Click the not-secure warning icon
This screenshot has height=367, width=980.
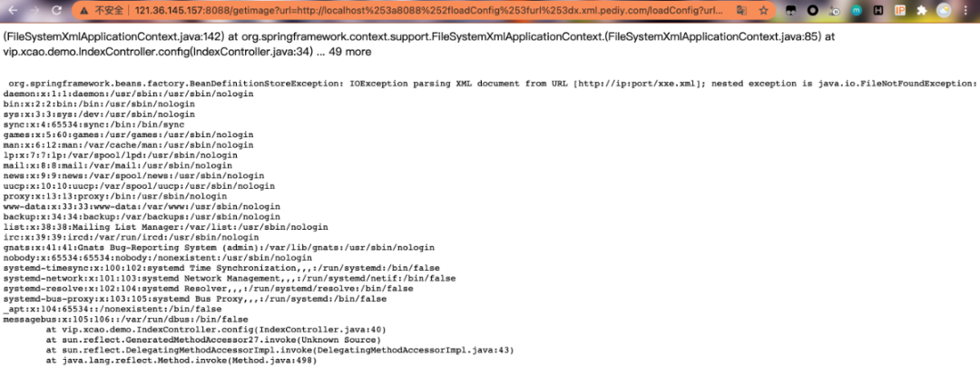click(x=83, y=11)
